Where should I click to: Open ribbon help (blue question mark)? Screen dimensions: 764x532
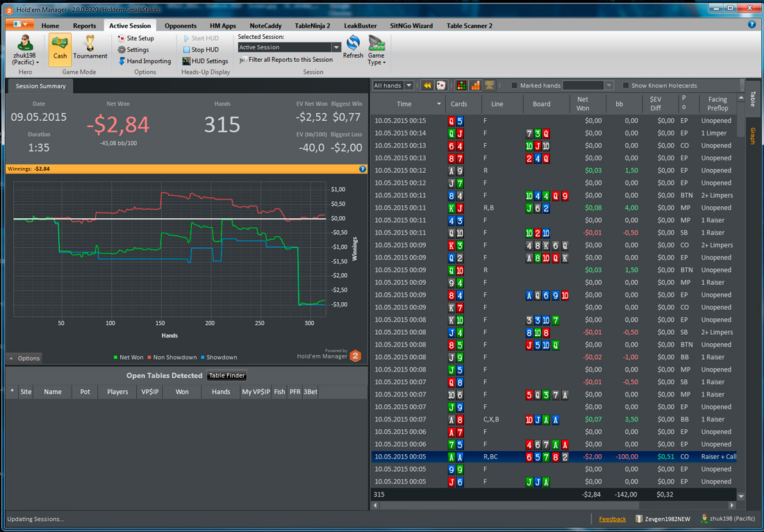point(751,24)
